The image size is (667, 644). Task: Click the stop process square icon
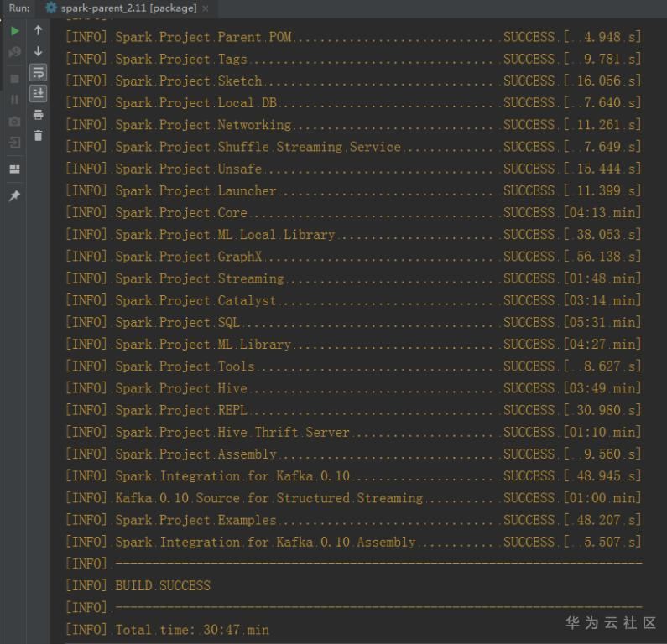point(14,79)
